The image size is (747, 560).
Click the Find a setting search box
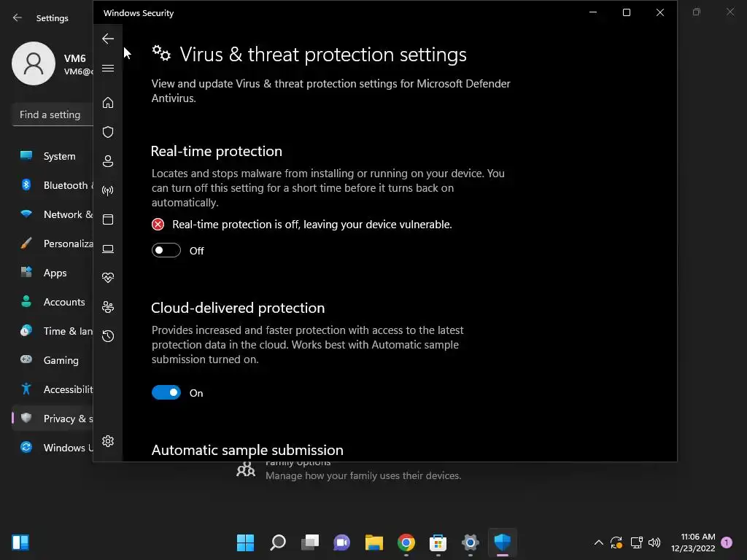coord(53,114)
